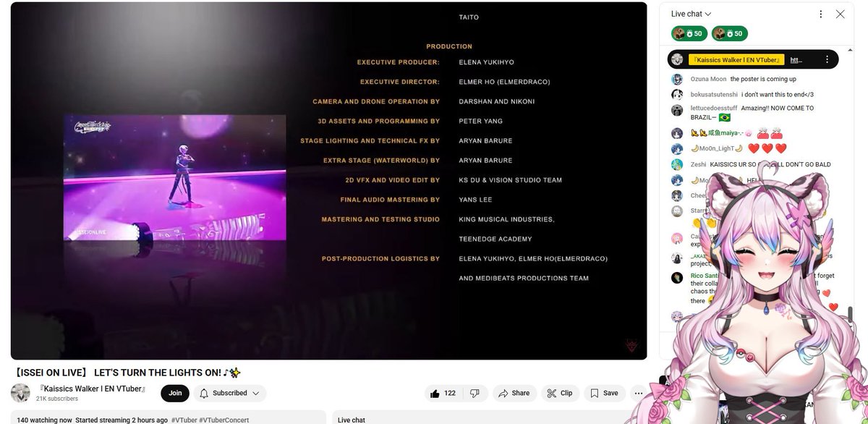Click Subscribed to manage the subscription
The height and width of the screenshot is (424, 868).
[230, 393]
